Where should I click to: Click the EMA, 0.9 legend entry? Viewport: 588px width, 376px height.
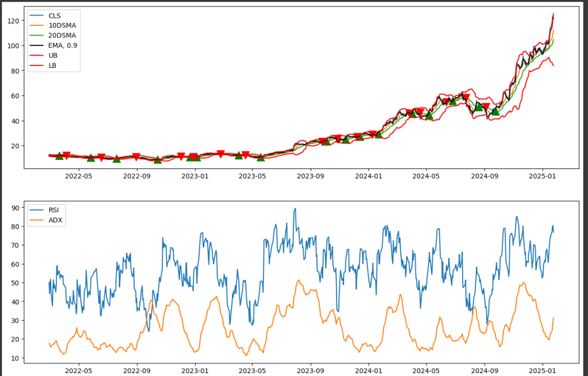coord(63,45)
